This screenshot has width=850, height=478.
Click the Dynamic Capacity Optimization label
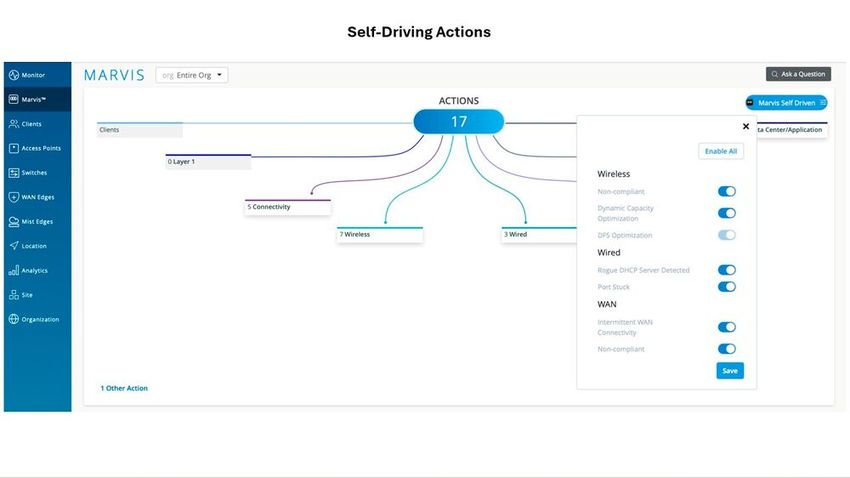626,213
